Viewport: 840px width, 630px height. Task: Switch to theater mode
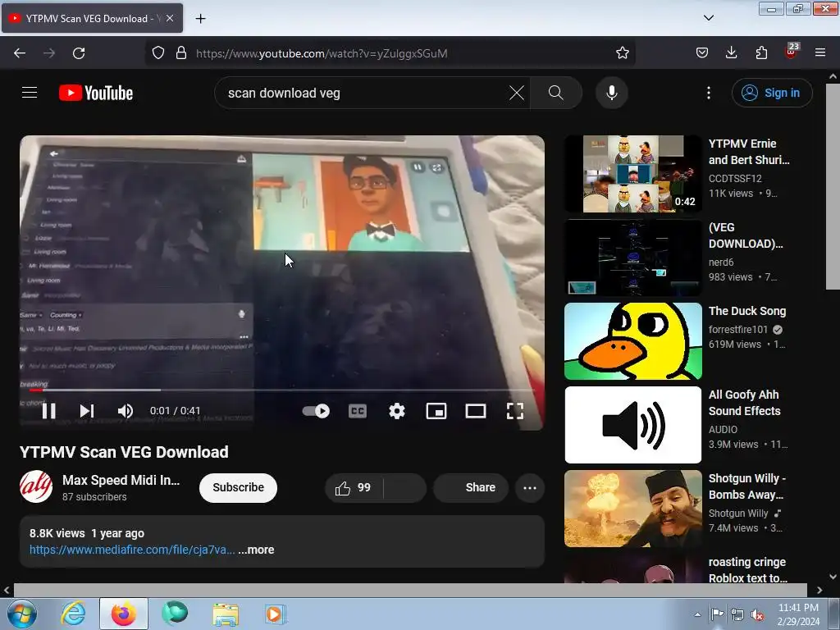476,411
